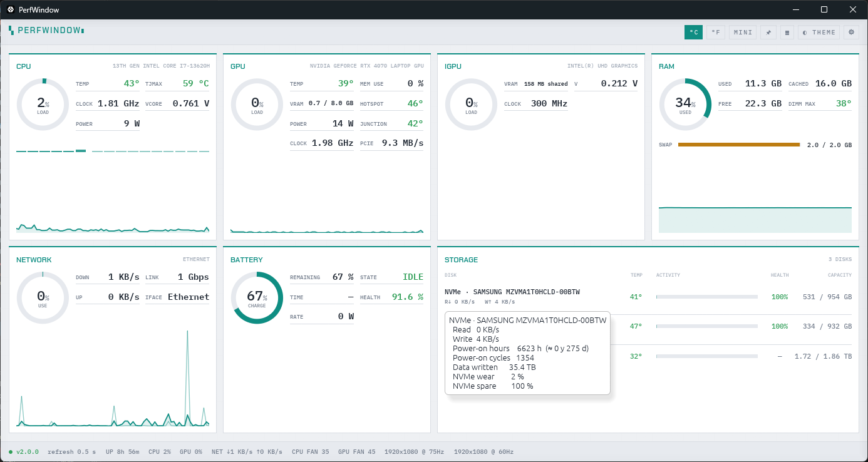Click the 531 / 954 GB capacity value

(827, 297)
